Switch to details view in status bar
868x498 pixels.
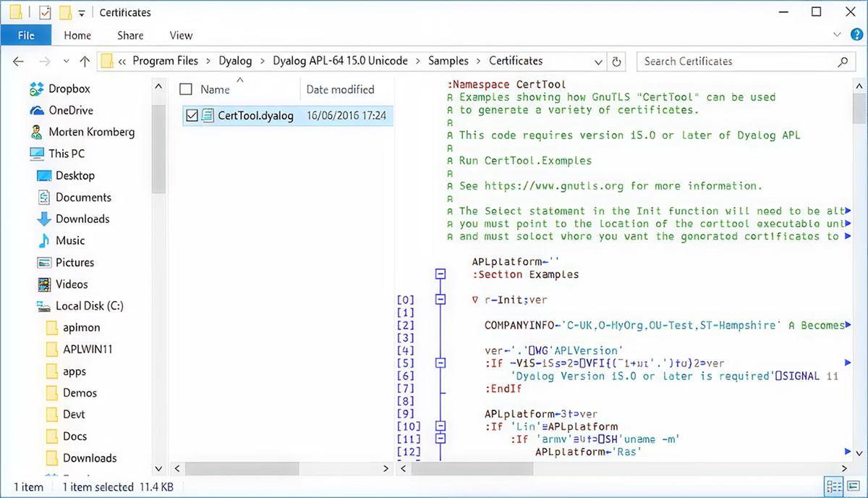[x=833, y=486]
